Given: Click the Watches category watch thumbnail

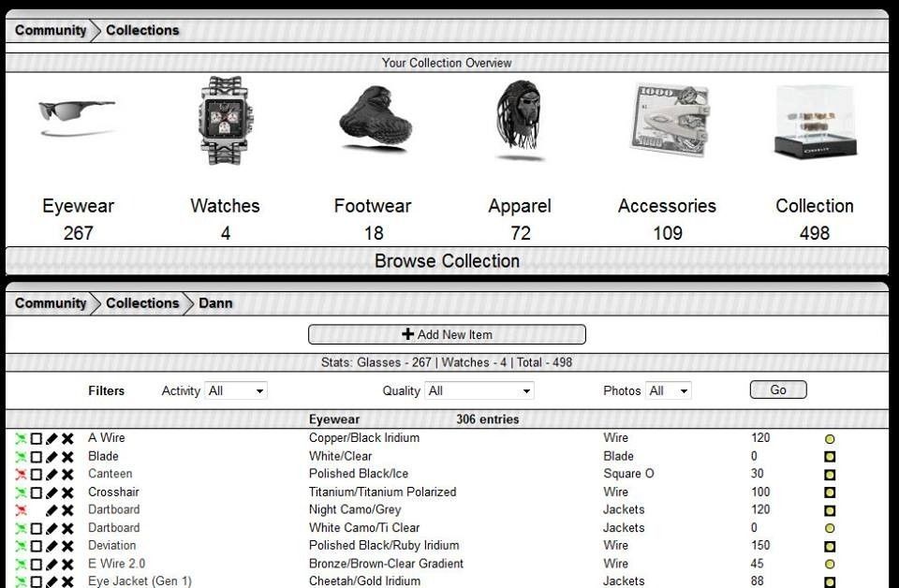Looking at the screenshot, I should (x=225, y=120).
